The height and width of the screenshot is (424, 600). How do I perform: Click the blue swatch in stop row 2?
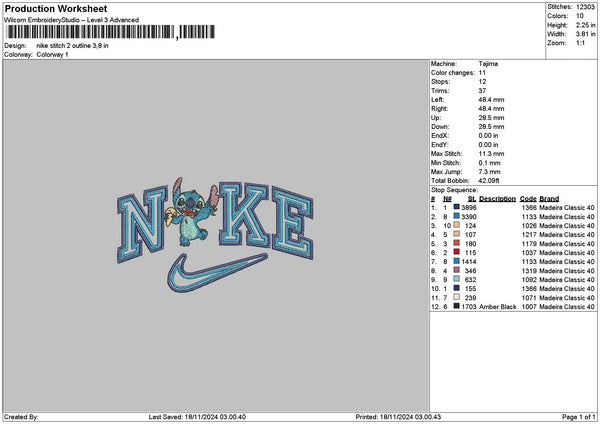click(x=457, y=216)
